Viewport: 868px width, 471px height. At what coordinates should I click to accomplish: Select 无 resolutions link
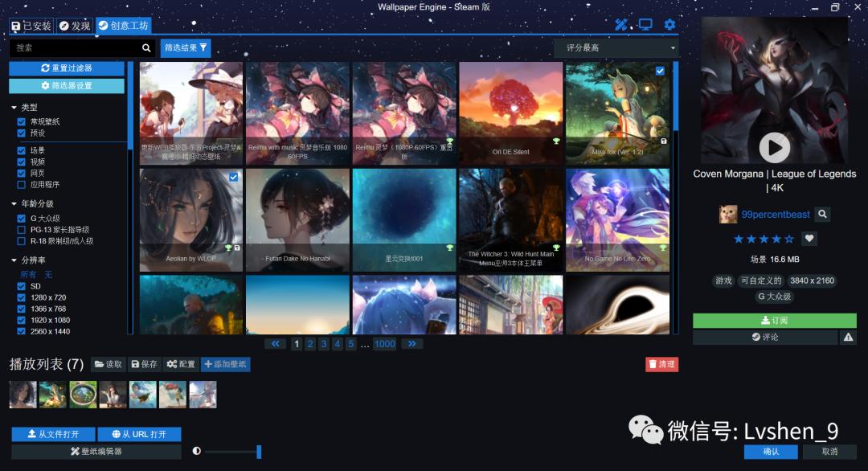point(48,275)
